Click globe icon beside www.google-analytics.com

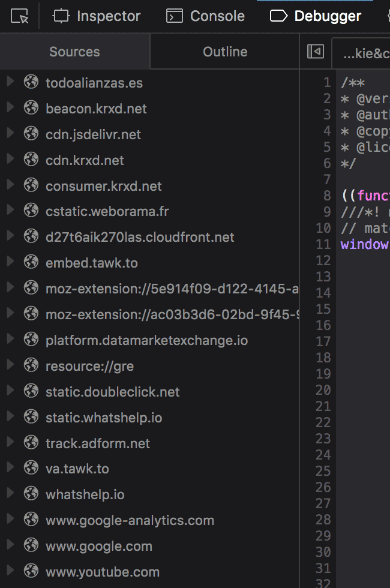coord(31,520)
